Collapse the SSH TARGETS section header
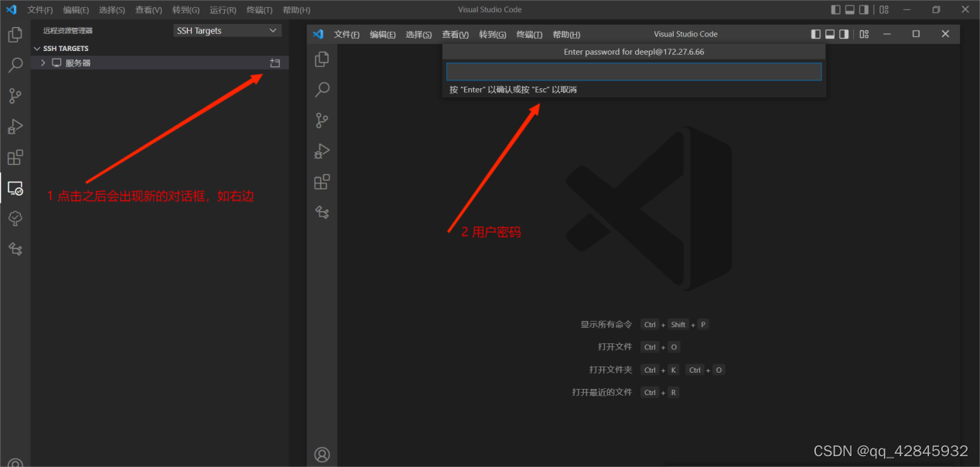Screen dimensions: 980x467 (159, 48)
